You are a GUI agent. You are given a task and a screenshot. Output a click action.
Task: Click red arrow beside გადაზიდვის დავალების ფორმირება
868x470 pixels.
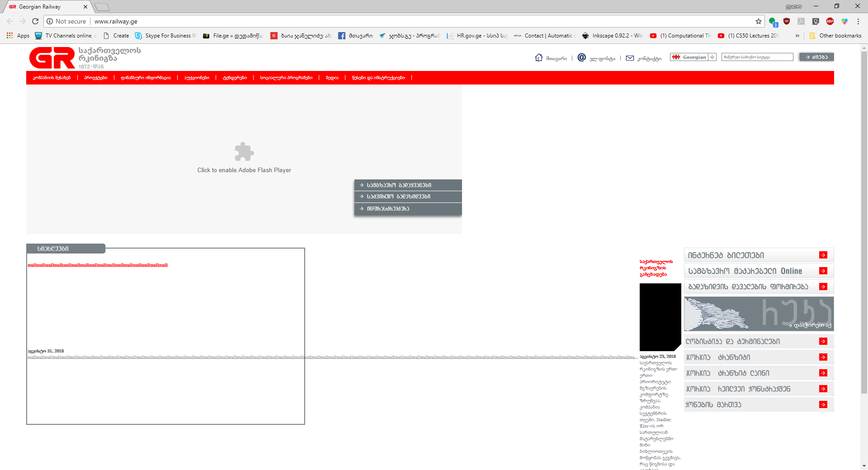coord(823,287)
